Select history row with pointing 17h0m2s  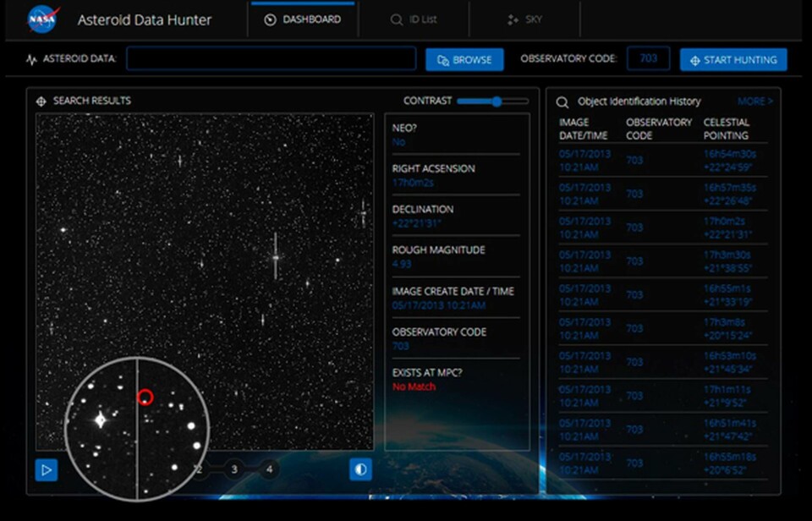(663, 228)
